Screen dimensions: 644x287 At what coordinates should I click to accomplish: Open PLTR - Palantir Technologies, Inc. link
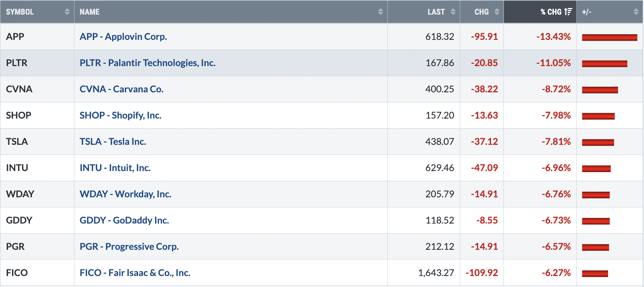point(147,63)
